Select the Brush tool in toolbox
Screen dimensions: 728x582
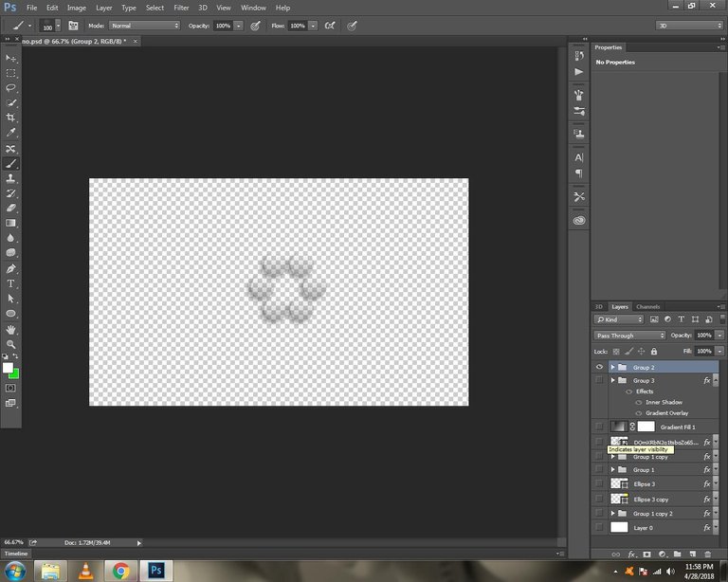(x=10, y=164)
